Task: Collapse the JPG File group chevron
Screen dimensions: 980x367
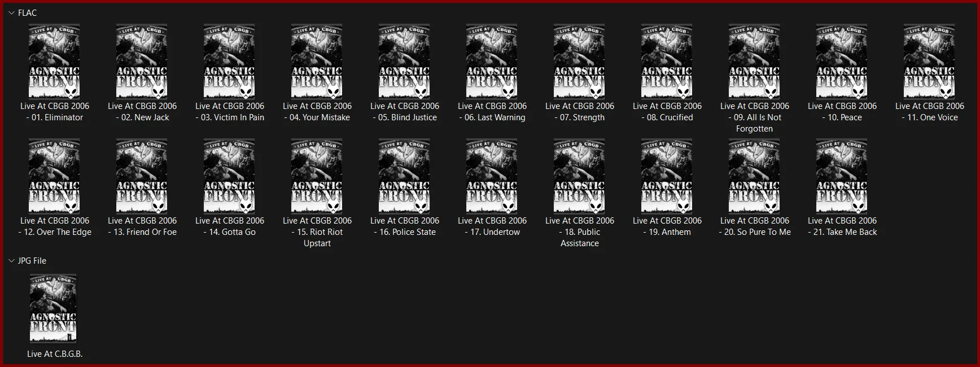Action: click(11, 261)
